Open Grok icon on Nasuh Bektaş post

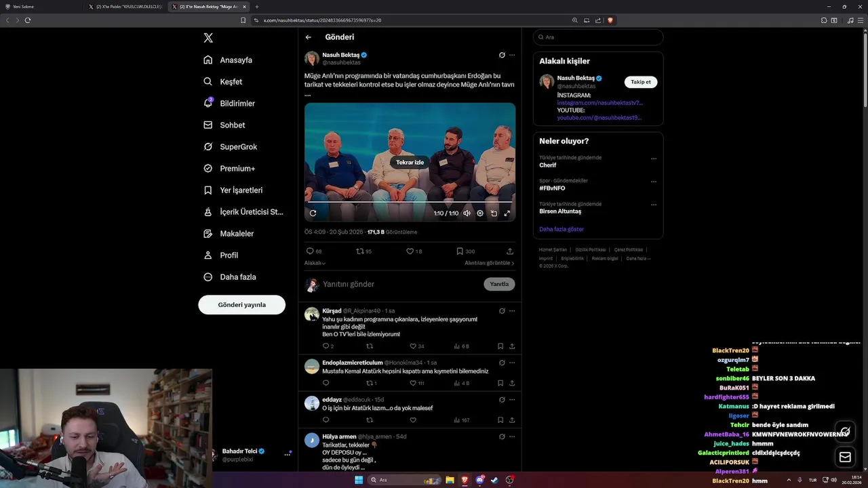(x=502, y=55)
